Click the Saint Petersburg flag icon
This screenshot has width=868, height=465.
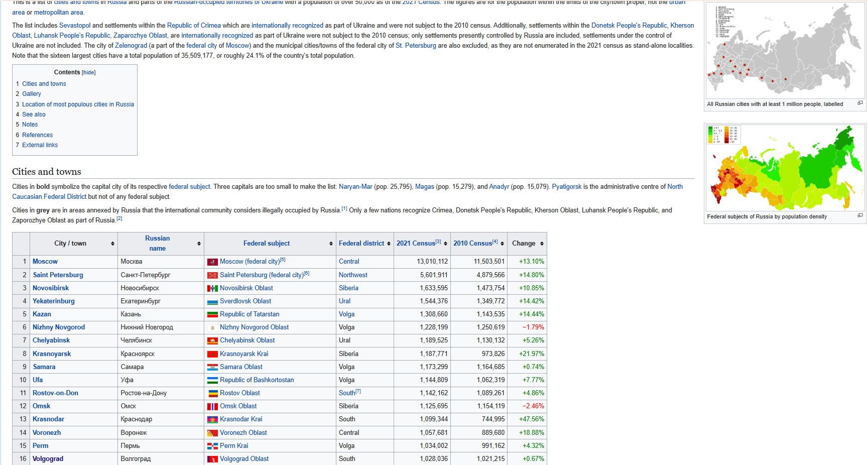pyautogui.click(x=212, y=275)
